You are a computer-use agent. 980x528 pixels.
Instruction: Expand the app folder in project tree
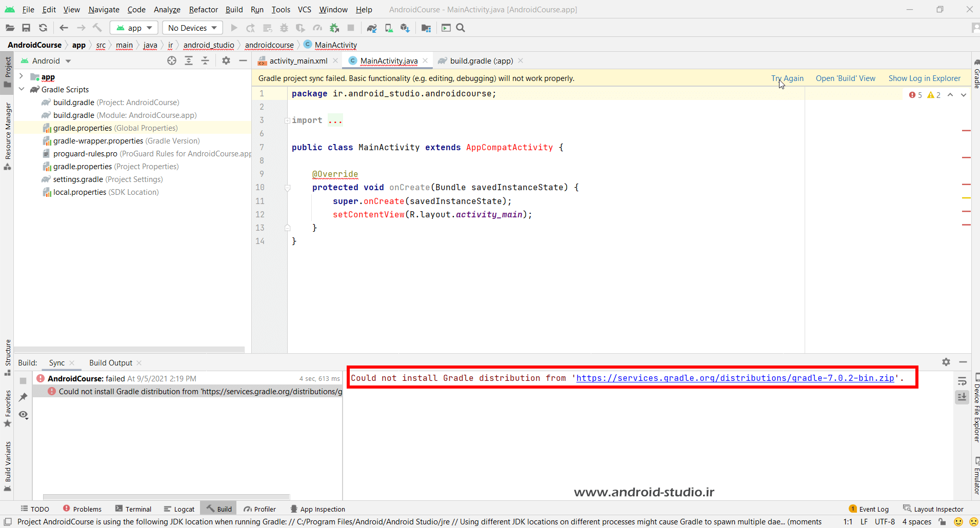(x=21, y=77)
